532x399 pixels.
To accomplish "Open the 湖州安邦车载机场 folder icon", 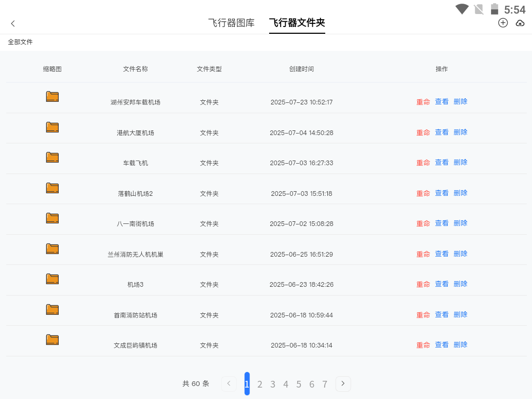I will tap(52, 96).
